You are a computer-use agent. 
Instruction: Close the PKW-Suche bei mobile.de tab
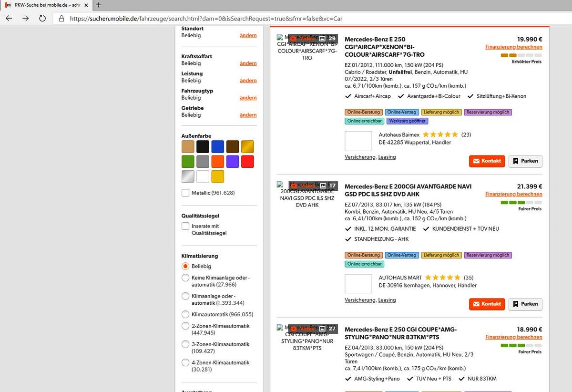[x=86, y=5]
